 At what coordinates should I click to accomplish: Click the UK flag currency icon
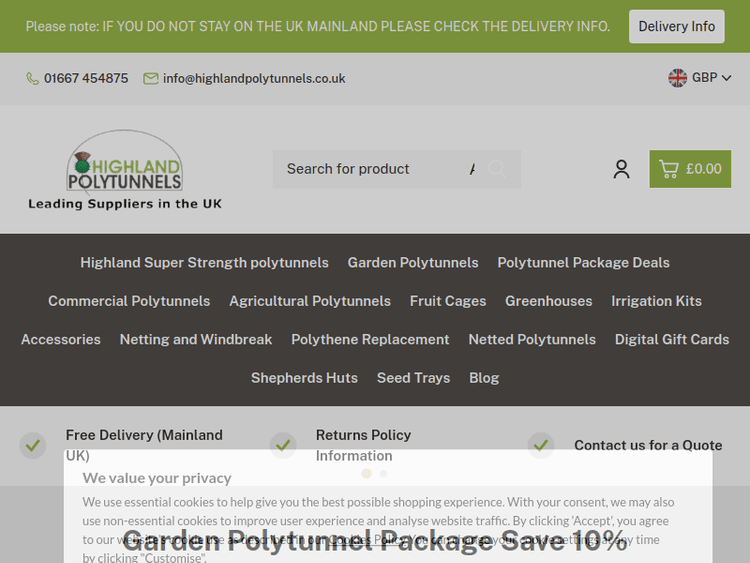click(677, 77)
